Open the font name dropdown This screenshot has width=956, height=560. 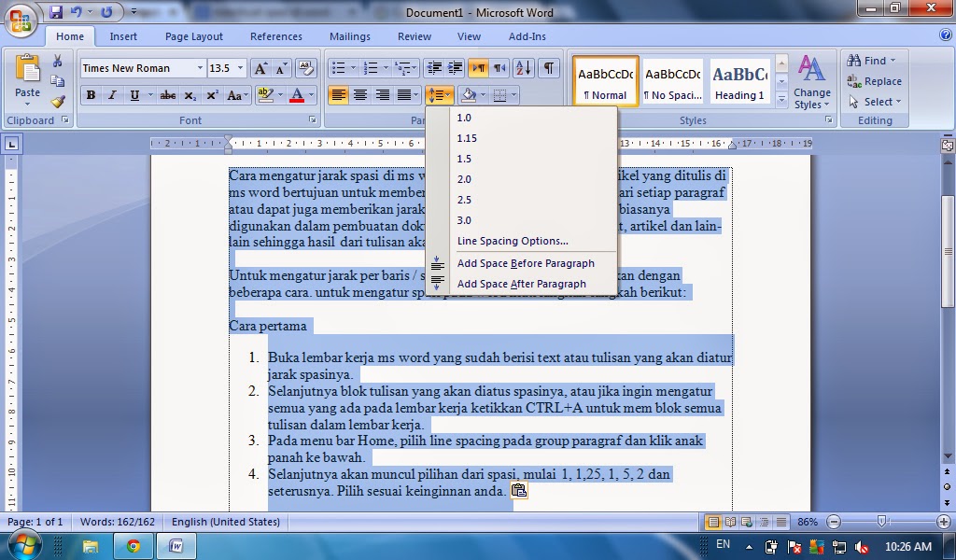click(200, 68)
